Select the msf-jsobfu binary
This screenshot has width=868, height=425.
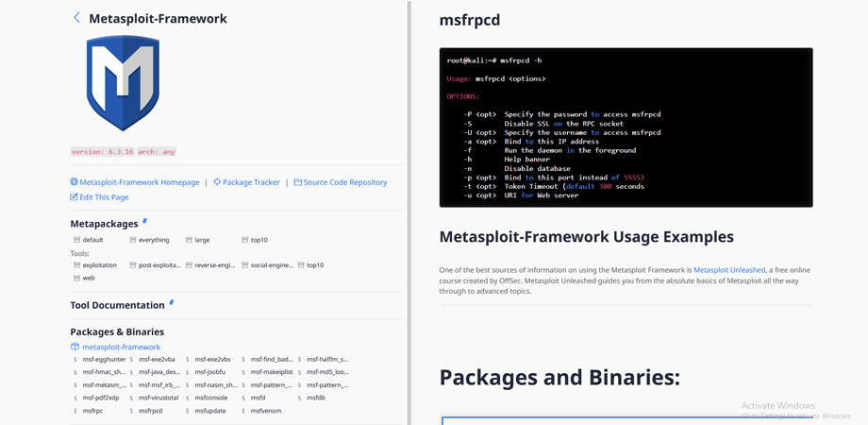[x=209, y=372]
